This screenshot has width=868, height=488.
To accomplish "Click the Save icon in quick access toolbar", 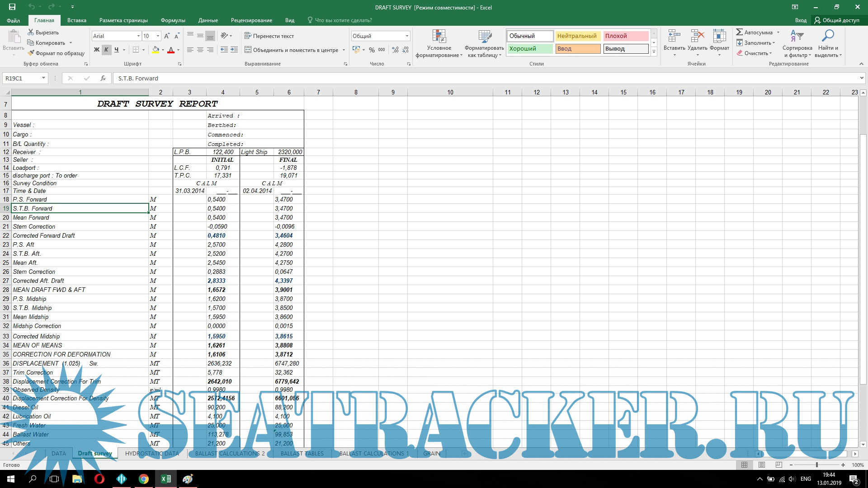I will [12, 7].
